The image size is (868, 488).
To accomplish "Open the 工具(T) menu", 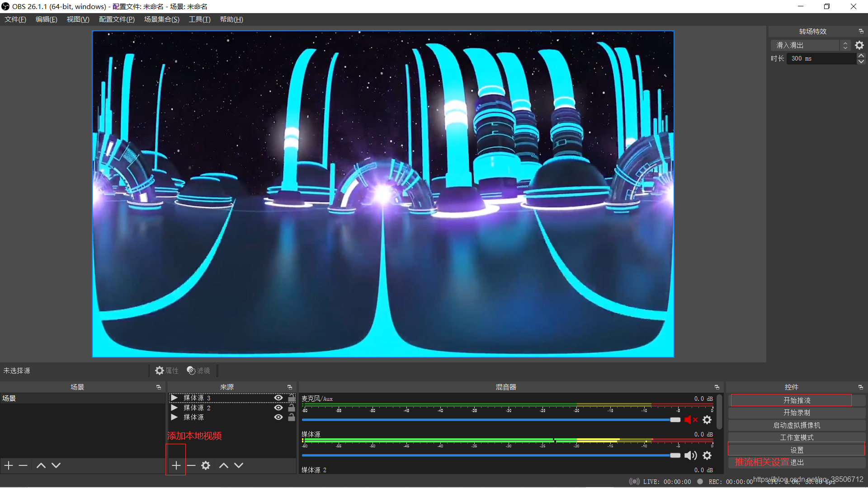I will [199, 19].
